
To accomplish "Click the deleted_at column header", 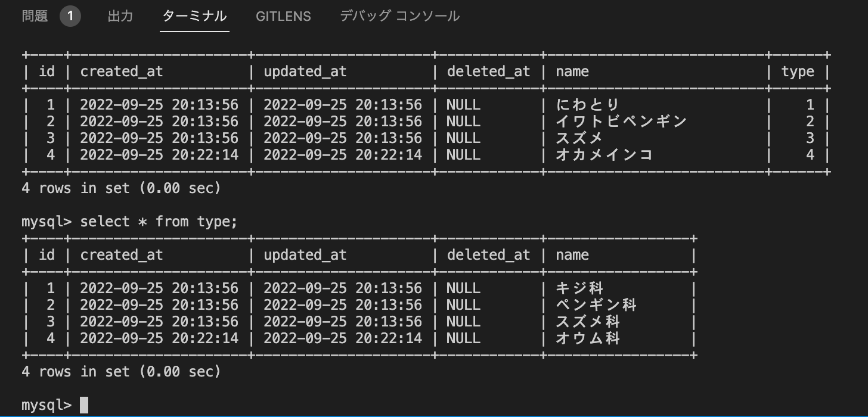I will coord(488,71).
